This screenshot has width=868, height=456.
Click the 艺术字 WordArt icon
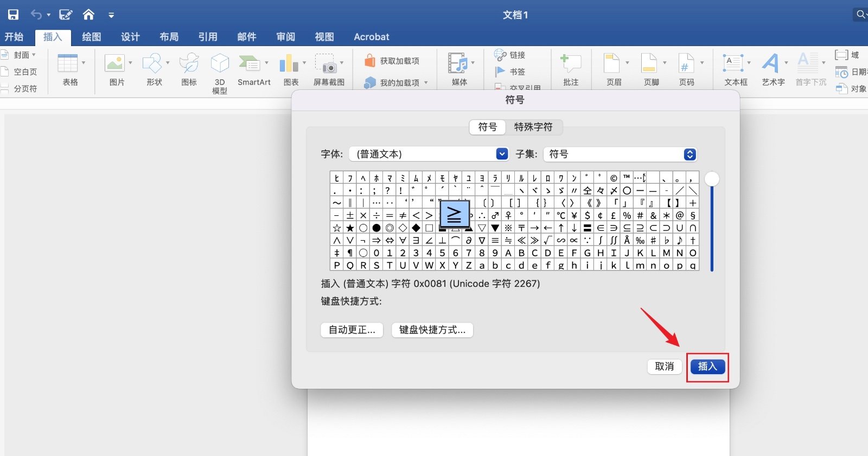(x=771, y=63)
